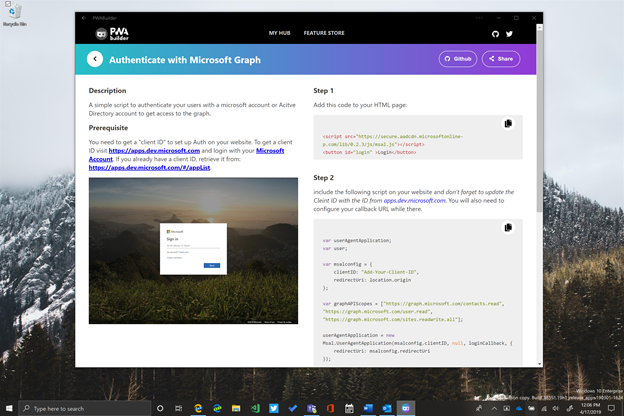Click the 'Authenticate with Microsoft Graph' title
Viewport: 624px width, 416px height.
tap(185, 60)
